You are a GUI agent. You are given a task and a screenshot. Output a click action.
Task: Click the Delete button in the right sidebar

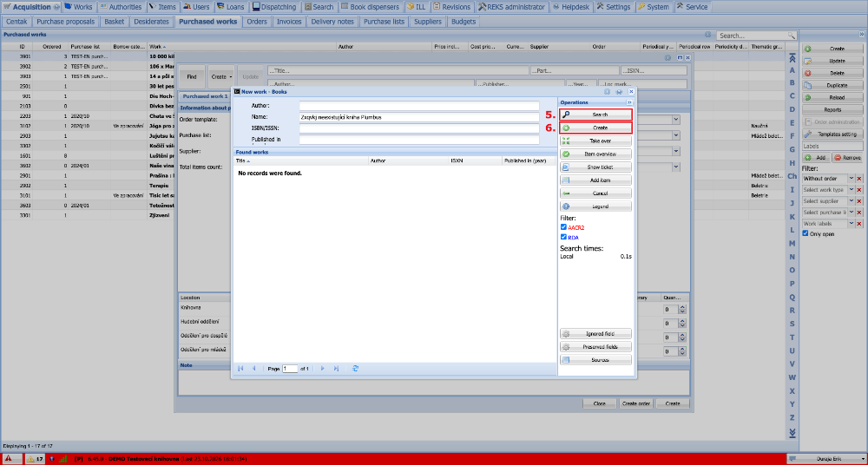point(832,73)
